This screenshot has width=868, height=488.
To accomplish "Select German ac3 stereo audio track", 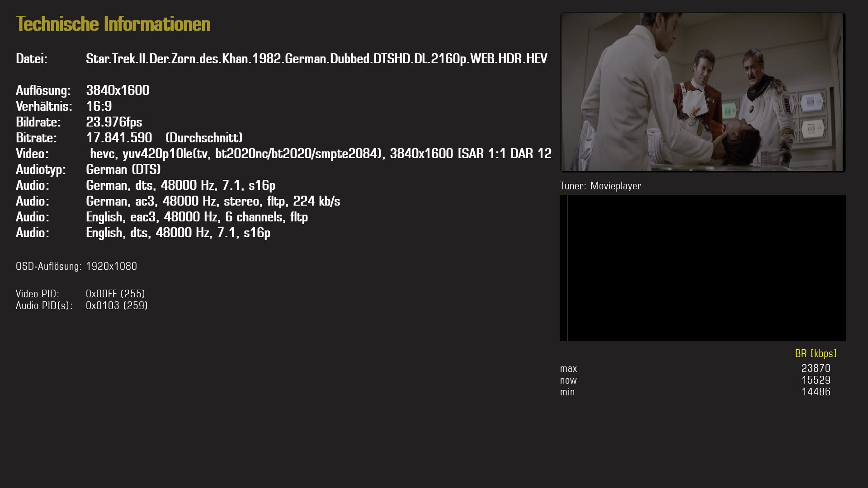I will [x=213, y=201].
